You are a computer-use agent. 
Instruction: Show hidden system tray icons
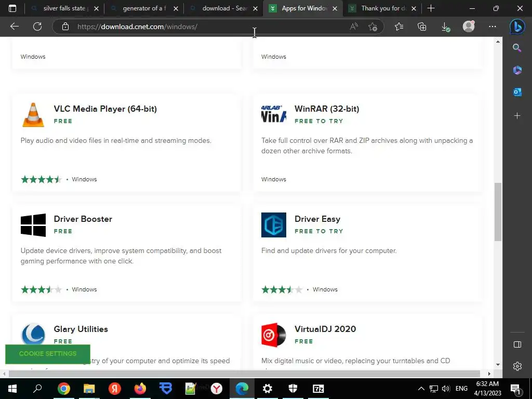pos(421,389)
